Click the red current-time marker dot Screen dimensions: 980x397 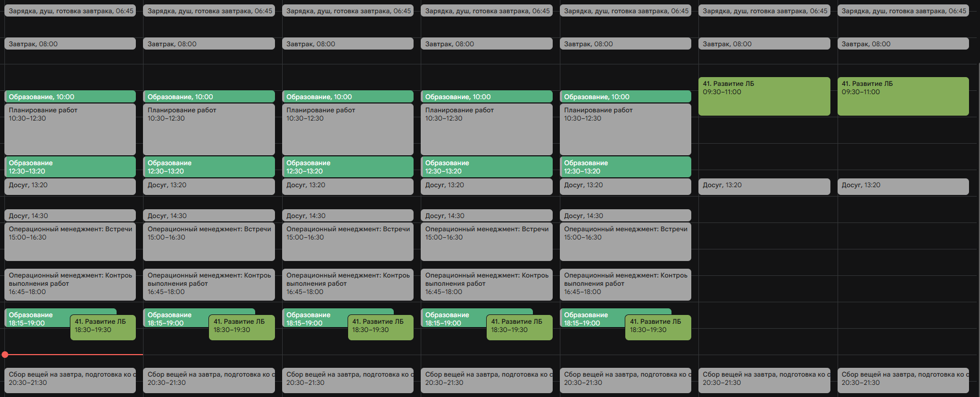pos(5,355)
